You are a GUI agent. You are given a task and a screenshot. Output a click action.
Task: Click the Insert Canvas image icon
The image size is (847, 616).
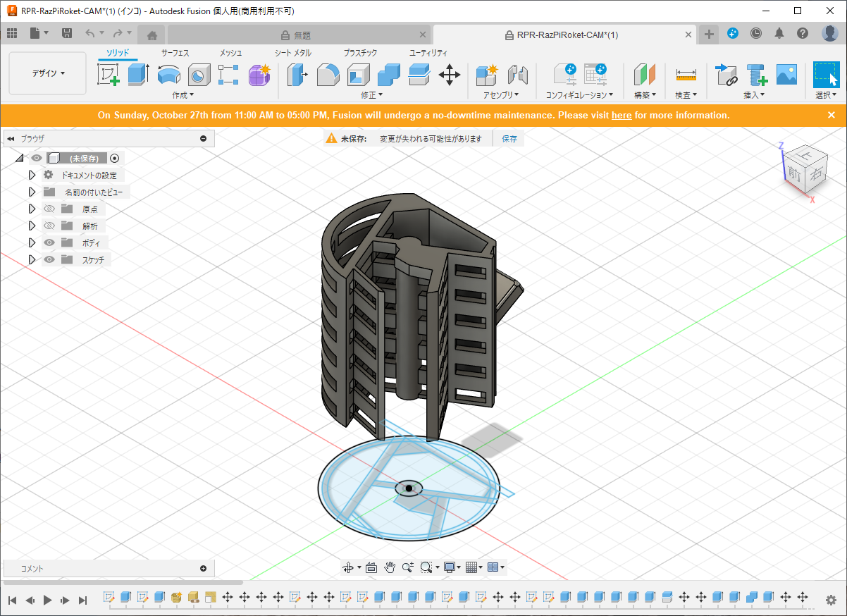(786, 74)
